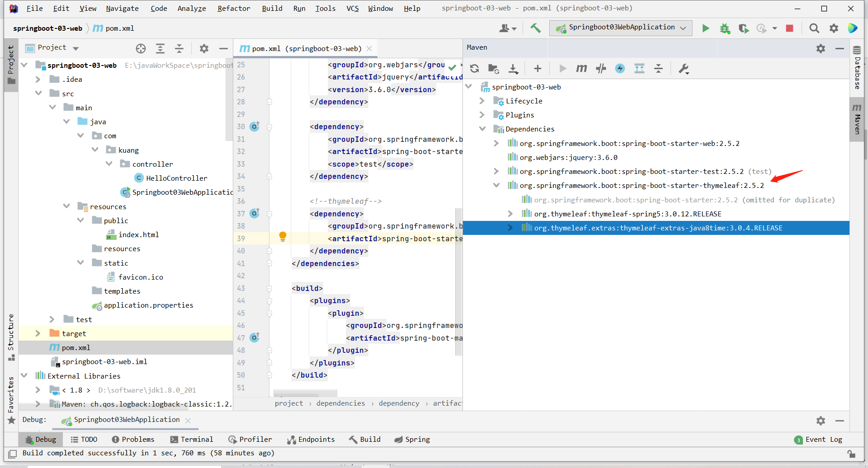Viewport: 868px width, 468px height.
Task: Hide the Project tool window
Action: tap(223, 48)
